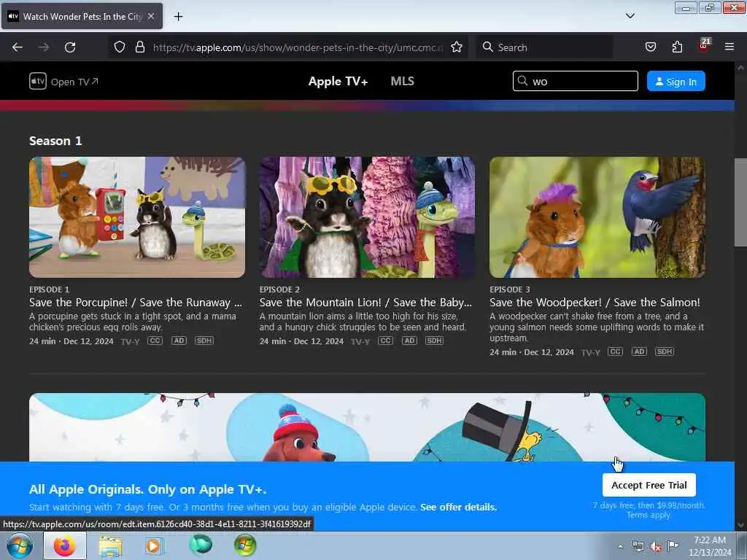
Task: Click the CC badge under Episode 2
Action: tap(385, 341)
